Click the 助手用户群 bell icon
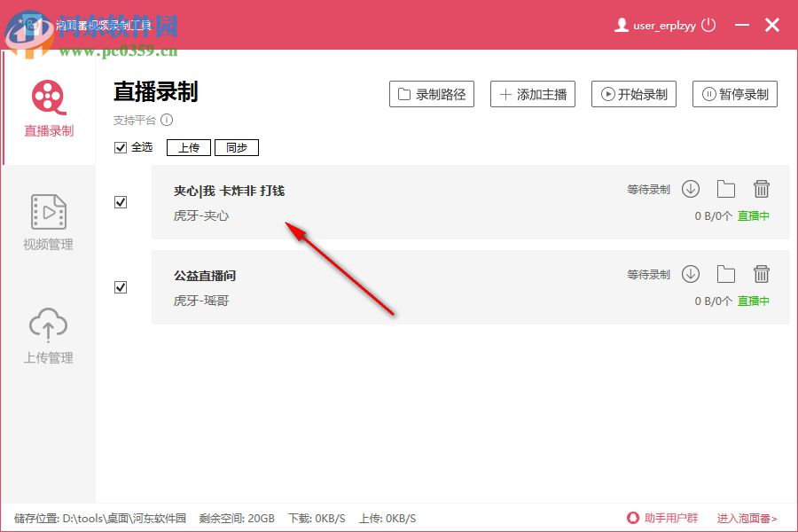The width and height of the screenshot is (798, 532). click(x=631, y=518)
